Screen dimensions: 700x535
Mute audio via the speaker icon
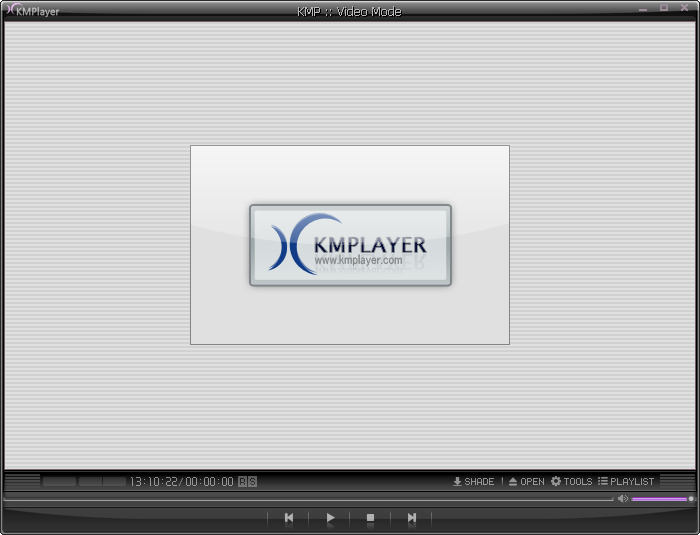tap(623, 498)
